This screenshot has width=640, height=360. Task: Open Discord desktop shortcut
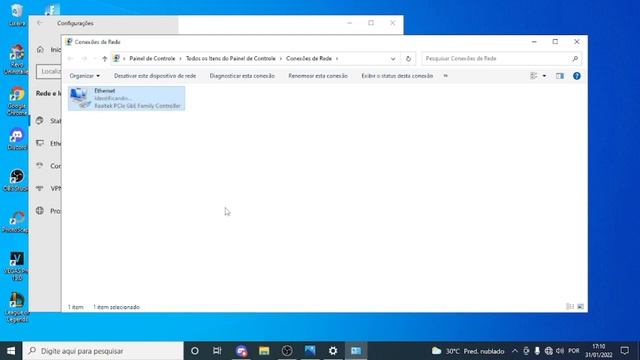pyautogui.click(x=17, y=139)
